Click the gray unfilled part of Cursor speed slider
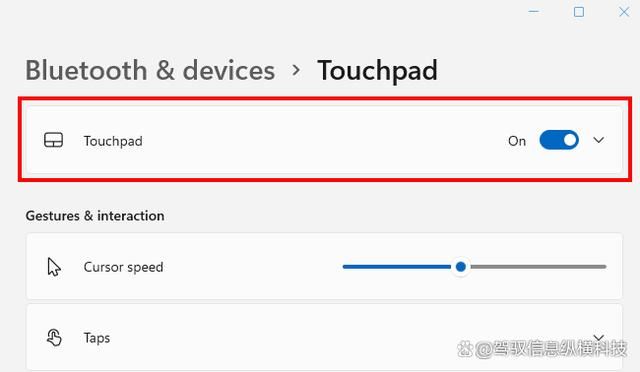 coord(538,267)
